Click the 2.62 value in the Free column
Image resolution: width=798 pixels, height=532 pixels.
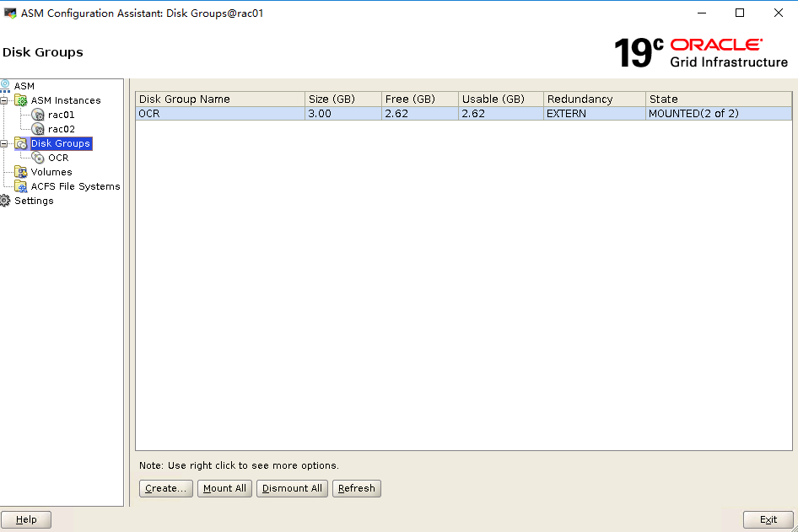point(420,114)
